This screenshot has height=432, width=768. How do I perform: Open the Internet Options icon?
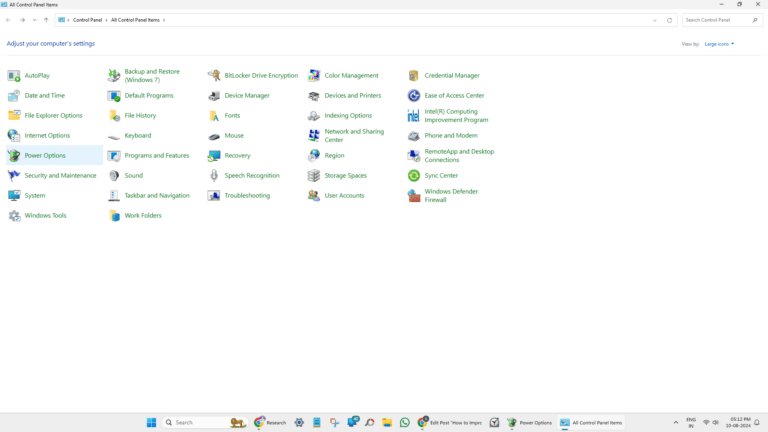tap(14, 136)
